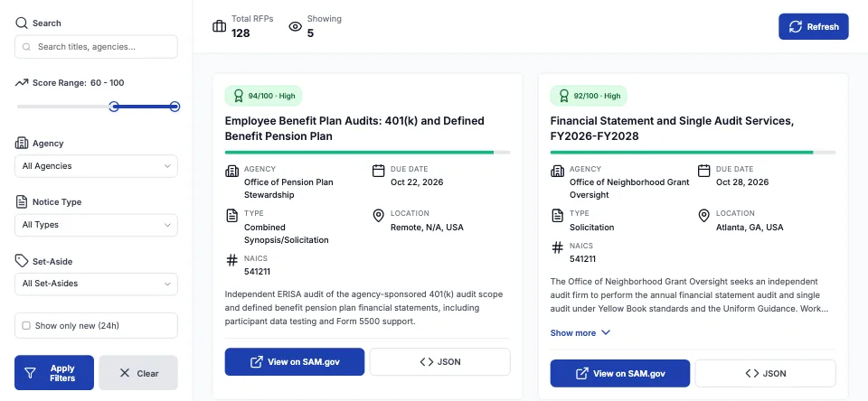Click the Apply Filters button

pos(54,373)
